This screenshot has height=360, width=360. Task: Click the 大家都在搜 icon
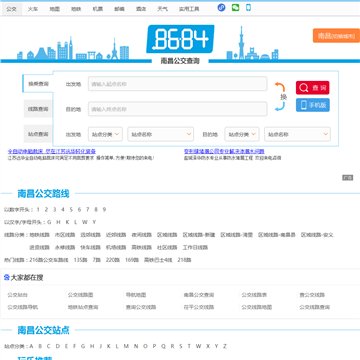click(6, 277)
